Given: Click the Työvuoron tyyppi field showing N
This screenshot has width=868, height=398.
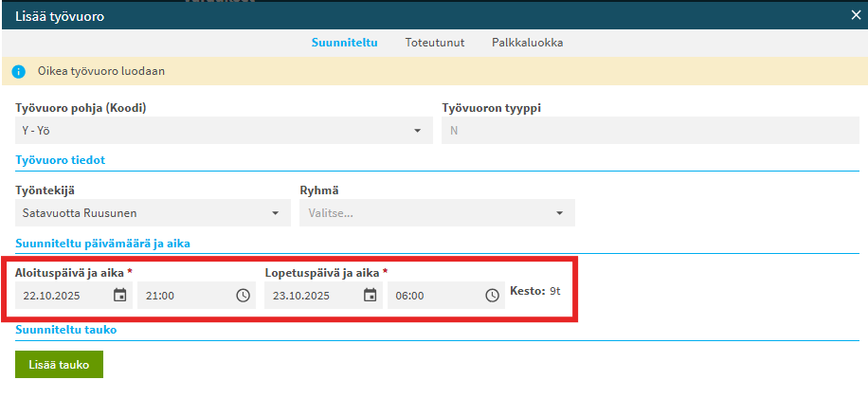Looking at the screenshot, I should tap(650, 131).
